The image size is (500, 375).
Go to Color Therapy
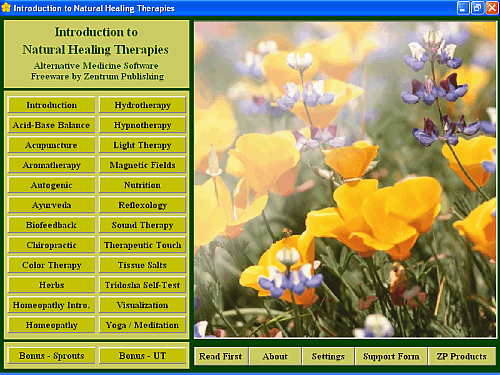[x=52, y=265]
